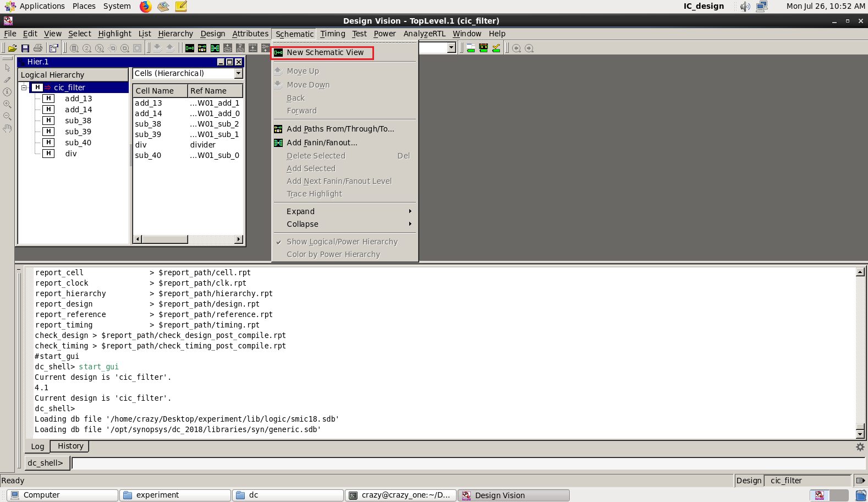Click the Cell Name column header
The width and height of the screenshot is (868, 502).
tap(160, 91)
